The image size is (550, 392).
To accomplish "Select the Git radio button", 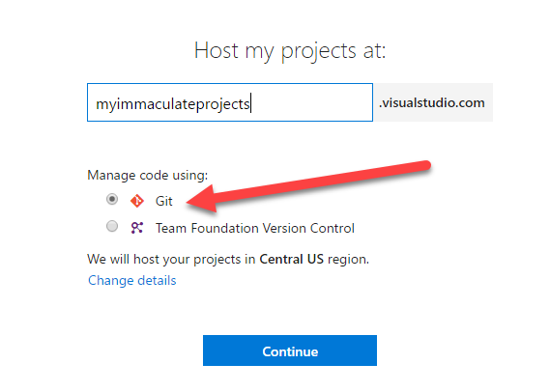I will 112,199.
